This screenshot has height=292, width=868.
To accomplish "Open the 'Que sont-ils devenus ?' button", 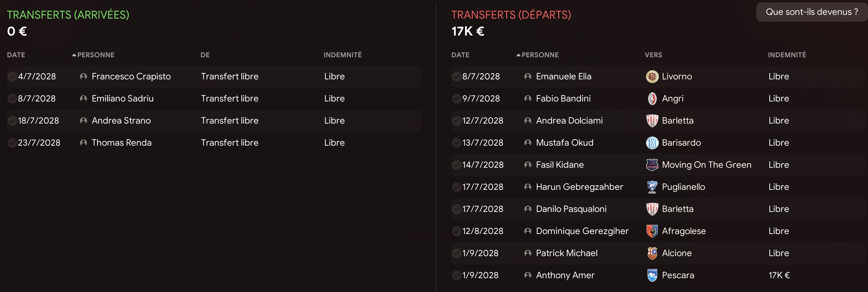I will [812, 12].
